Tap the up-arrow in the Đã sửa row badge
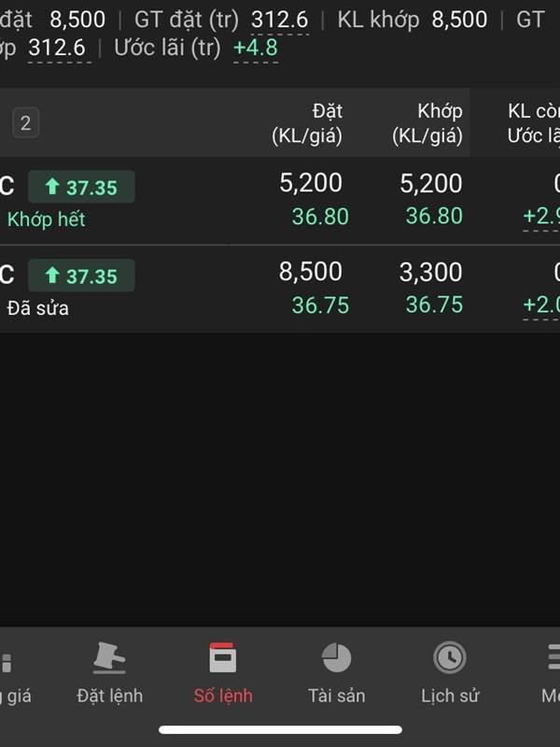 click(52, 275)
